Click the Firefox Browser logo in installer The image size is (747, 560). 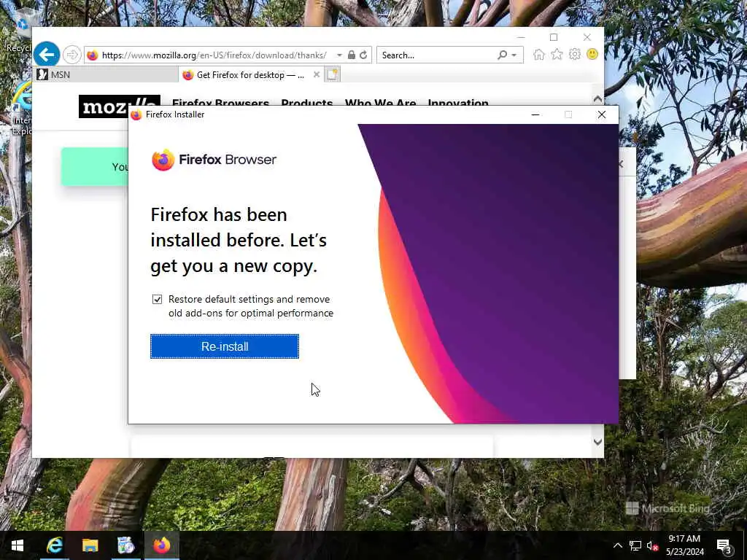(x=214, y=160)
